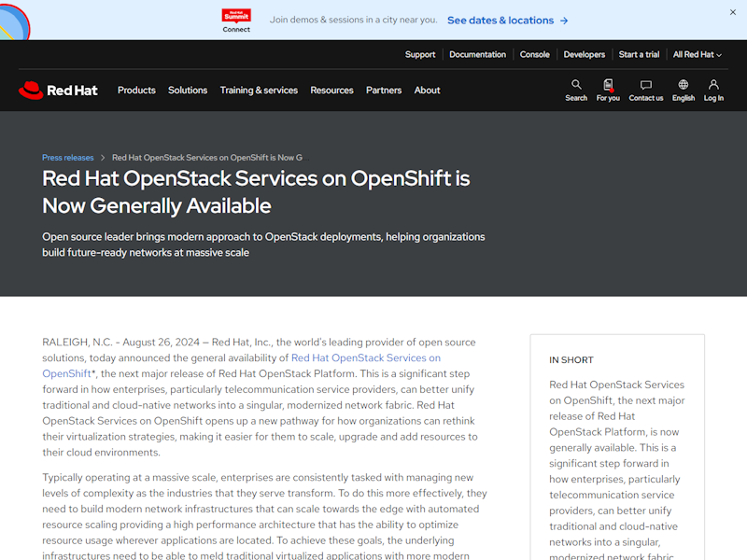Open the Search icon
This screenshot has height=560, width=747.
pos(576,90)
